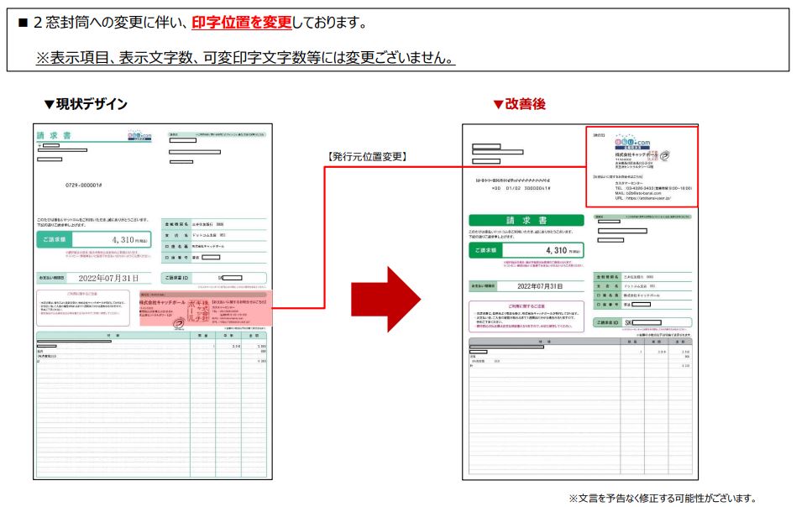
Task: Click the red ▼改善後 heading
Action: click(x=519, y=104)
